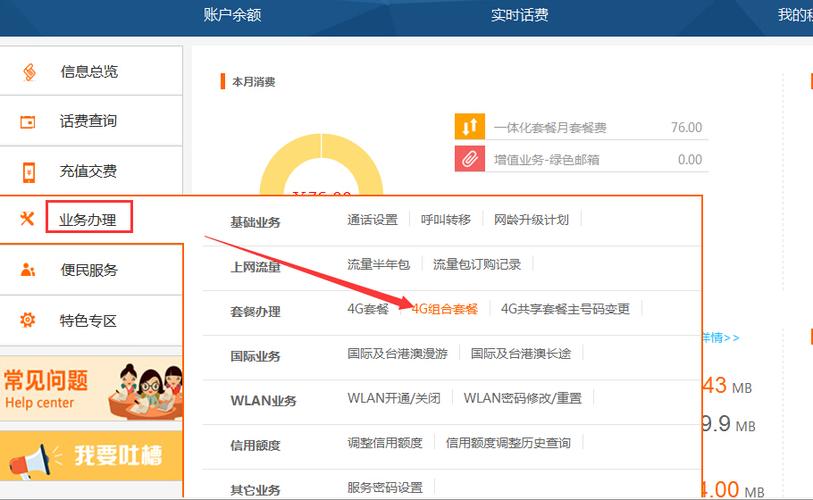The height and width of the screenshot is (500, 813).
Task: Open the 国际及台港澳漫游 link
Action: [x=398, y=354]
